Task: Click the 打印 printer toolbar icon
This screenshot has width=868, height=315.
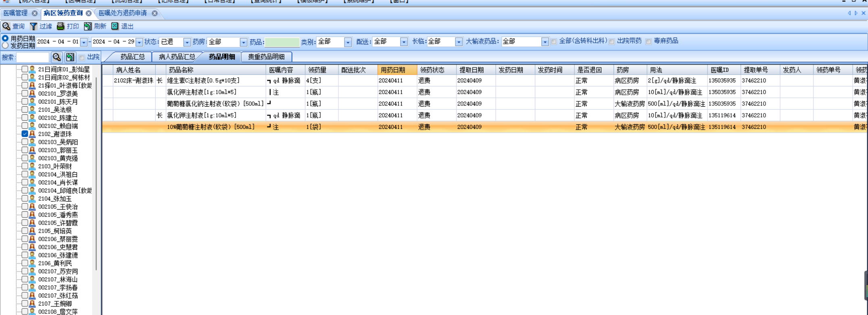Action: (x=61, y=26)
